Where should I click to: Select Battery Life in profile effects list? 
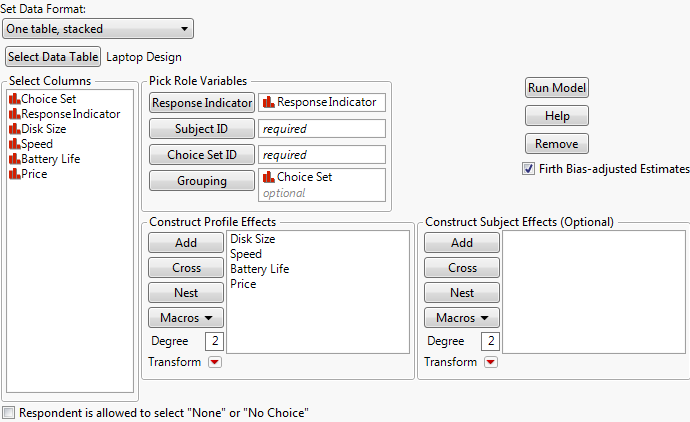tap(257, 269)
